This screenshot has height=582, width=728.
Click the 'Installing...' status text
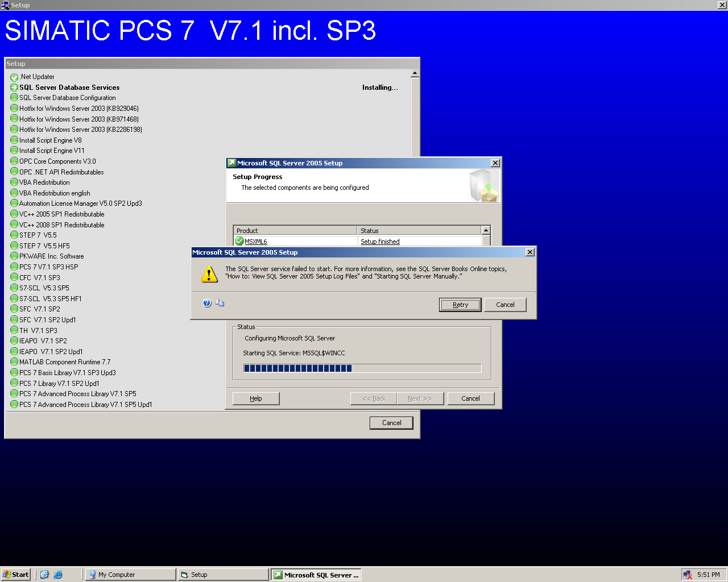click(x=380, y=88)
